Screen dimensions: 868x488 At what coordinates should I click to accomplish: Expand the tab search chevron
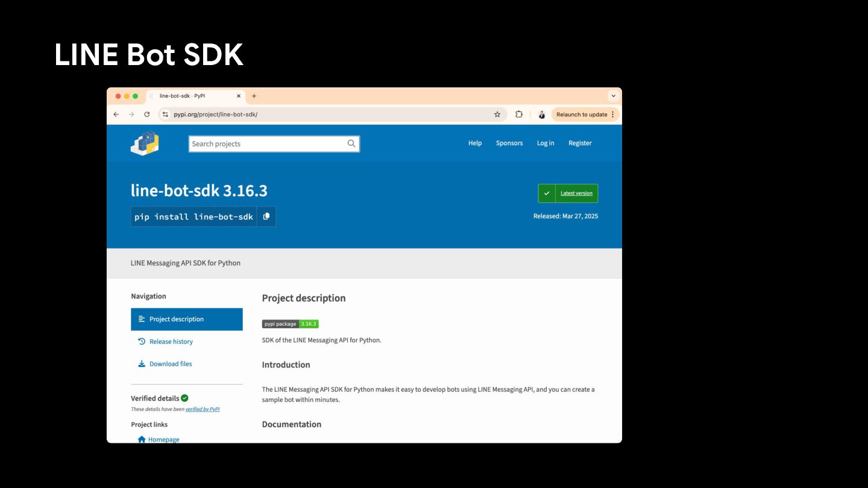point(613,96)
